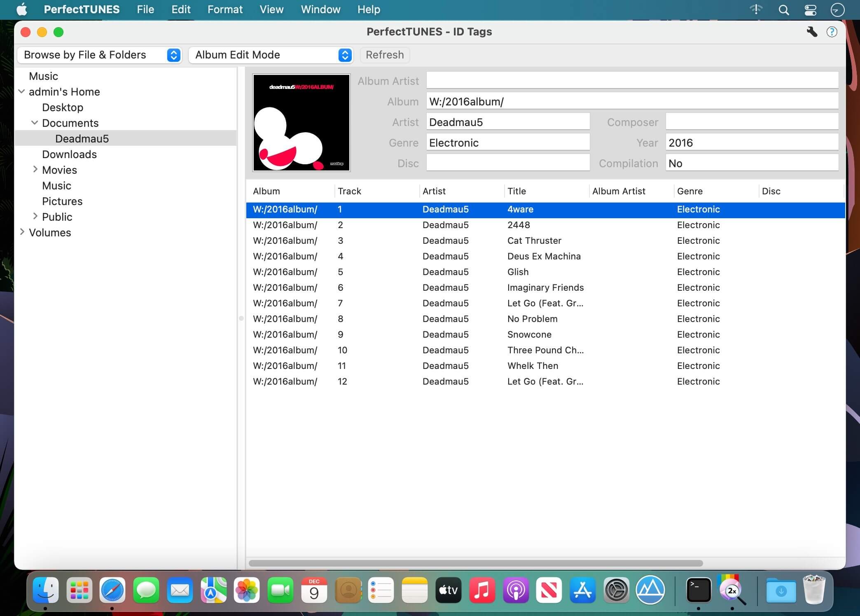Open the Window menu
This screenshot has height=616, width=860.
pyautogui.click(x=320, y=9)
